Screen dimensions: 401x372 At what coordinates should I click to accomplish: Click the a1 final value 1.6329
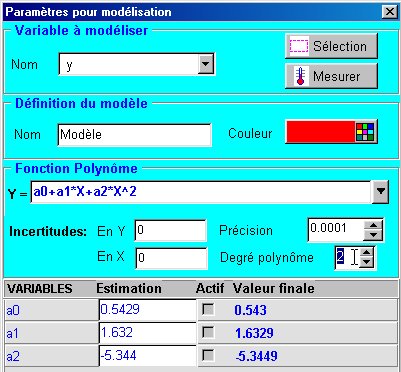[x=254, y=333]
